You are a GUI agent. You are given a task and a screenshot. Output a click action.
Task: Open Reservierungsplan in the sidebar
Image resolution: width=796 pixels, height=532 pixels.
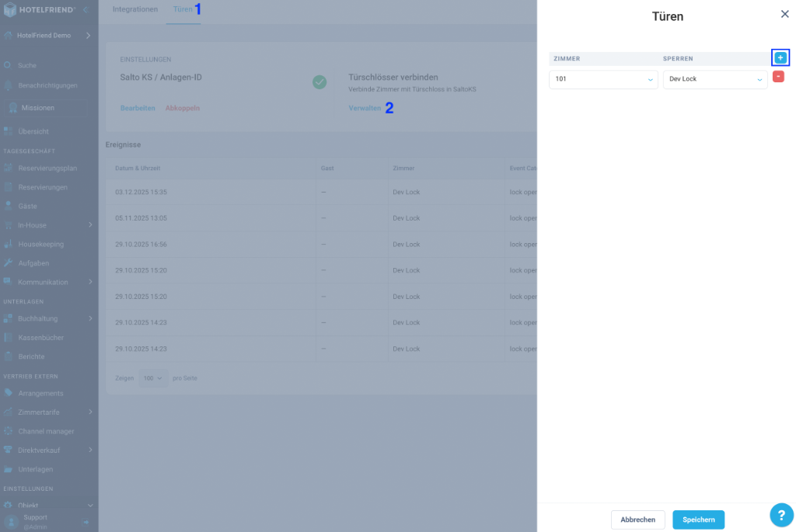pos(47,168)
